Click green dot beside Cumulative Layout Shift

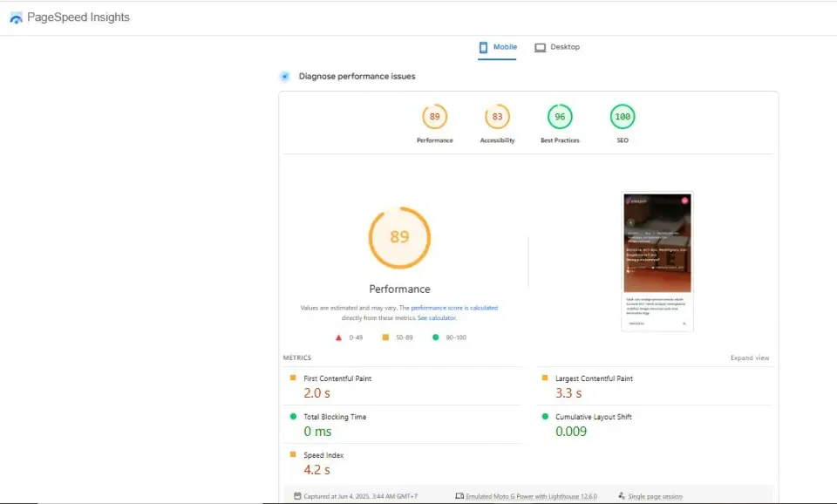click(545, 417)
